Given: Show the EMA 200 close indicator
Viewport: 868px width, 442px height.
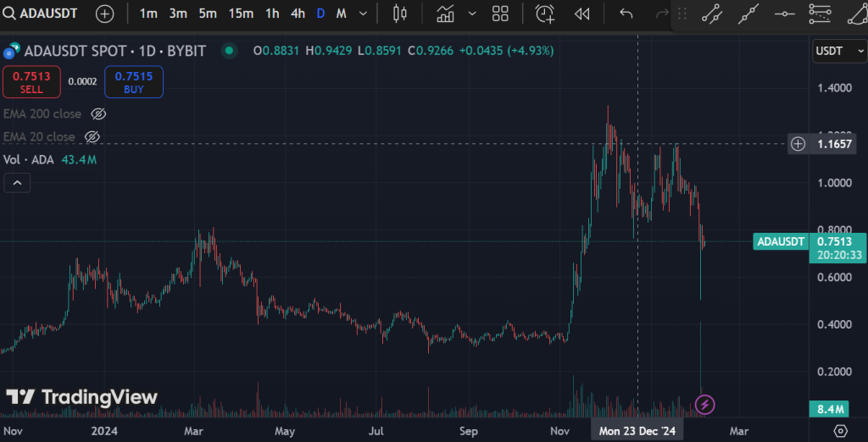Looking at the screenshot, I should click(98, 113).
